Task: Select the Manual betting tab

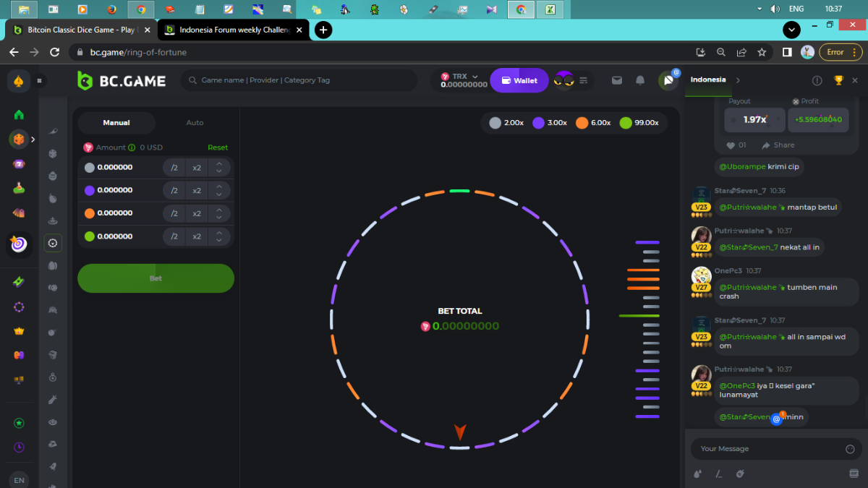Action: click(116, 123)
